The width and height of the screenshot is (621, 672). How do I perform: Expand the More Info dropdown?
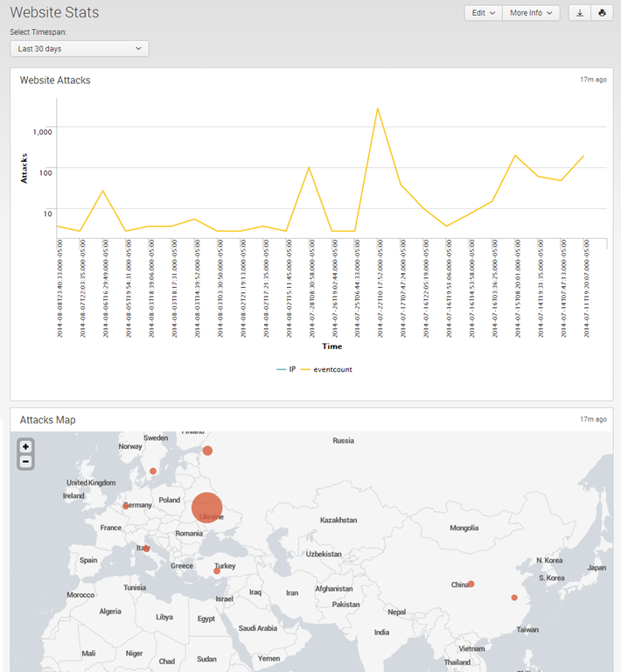pos(531,13)
